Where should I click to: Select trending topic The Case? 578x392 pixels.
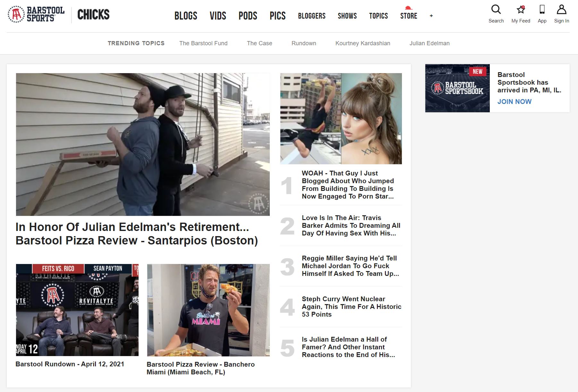click(x=259, y=43)
